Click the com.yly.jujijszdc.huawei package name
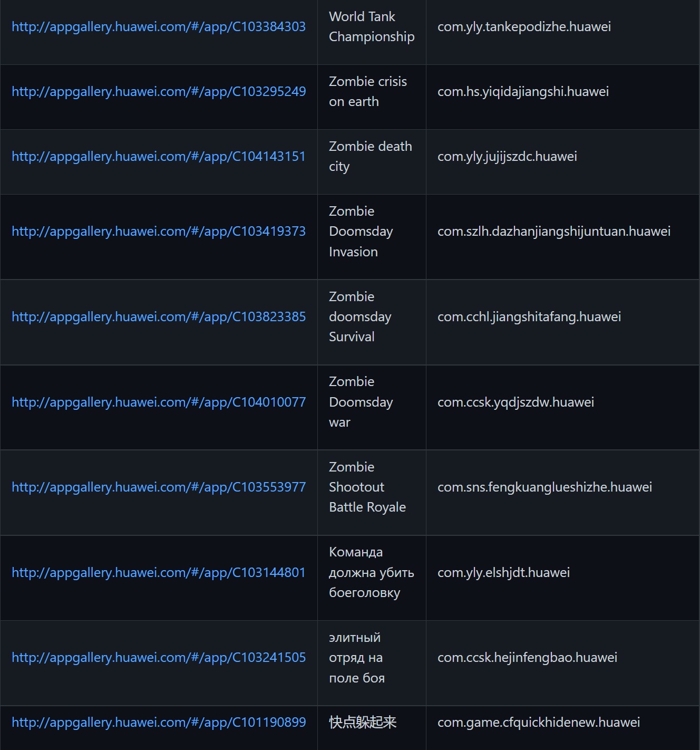700x750 pixels. pos(507,157)
